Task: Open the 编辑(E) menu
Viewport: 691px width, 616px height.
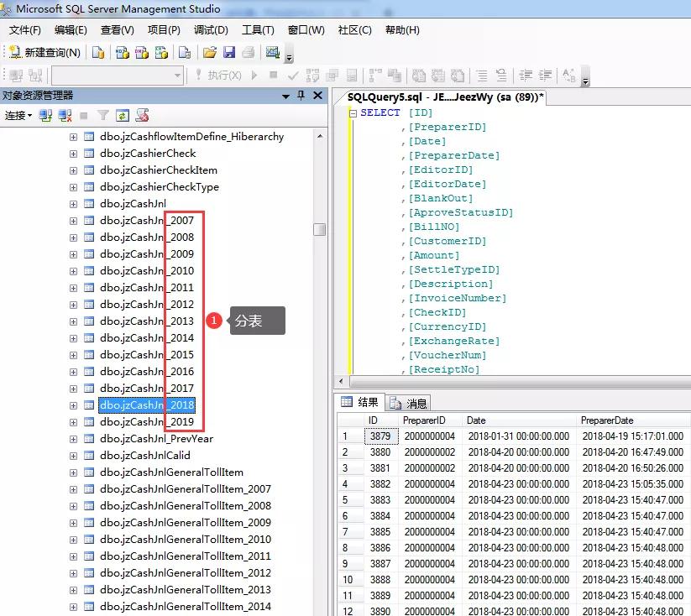Action: (x=71, y=30)
